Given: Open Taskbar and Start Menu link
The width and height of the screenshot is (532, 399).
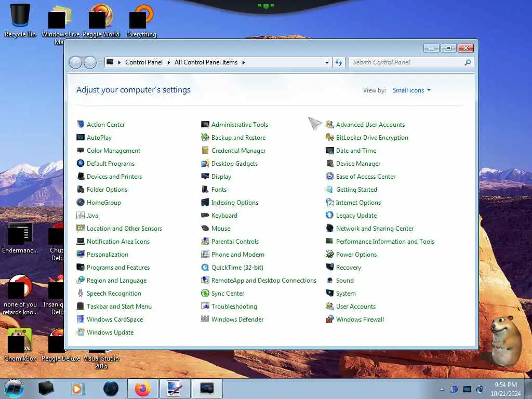Looking at the screenshot, I should (119, 307).
